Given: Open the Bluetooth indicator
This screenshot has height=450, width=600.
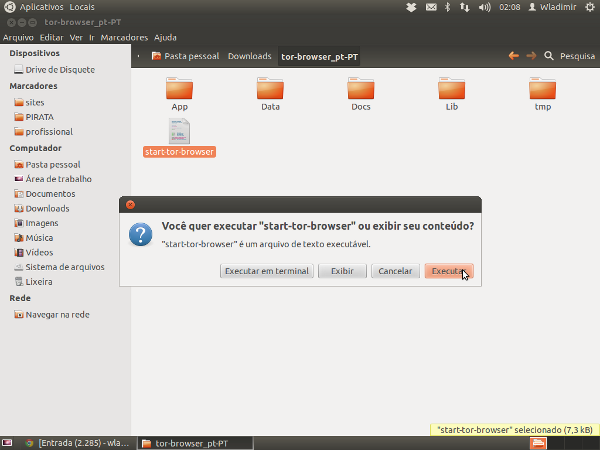Looking at the screenshot, I should [x=447, y=7].
